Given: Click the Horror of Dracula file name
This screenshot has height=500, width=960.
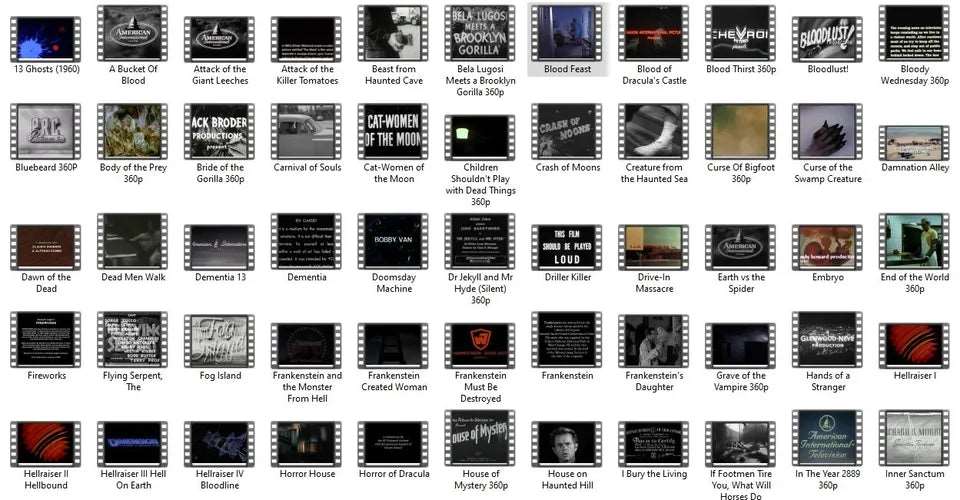Looking at the screenshot, I should click(394, 474).
